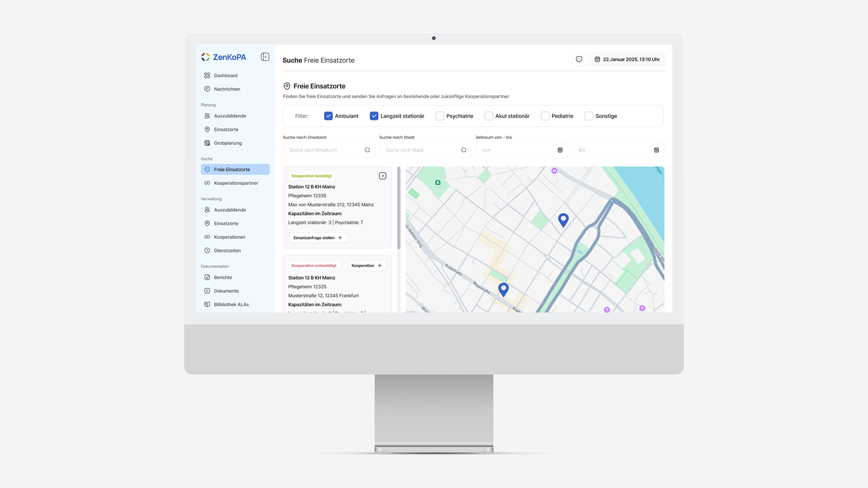This screenshot has width=868, height=488.
Task: Select the upper blue map pin
Action: click(x=563, y=220)
